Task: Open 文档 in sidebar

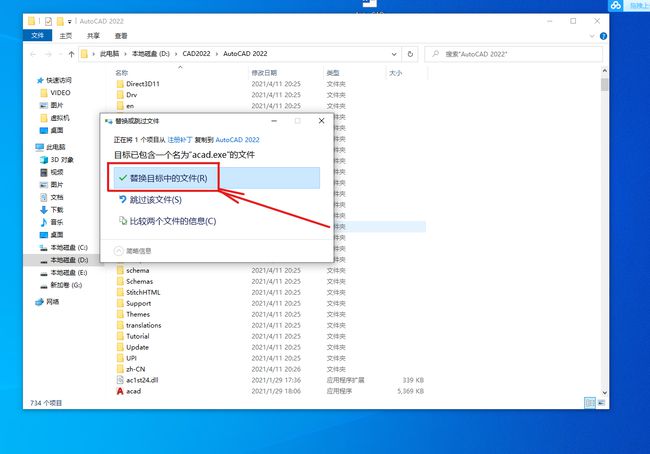Action: [52, 197]
